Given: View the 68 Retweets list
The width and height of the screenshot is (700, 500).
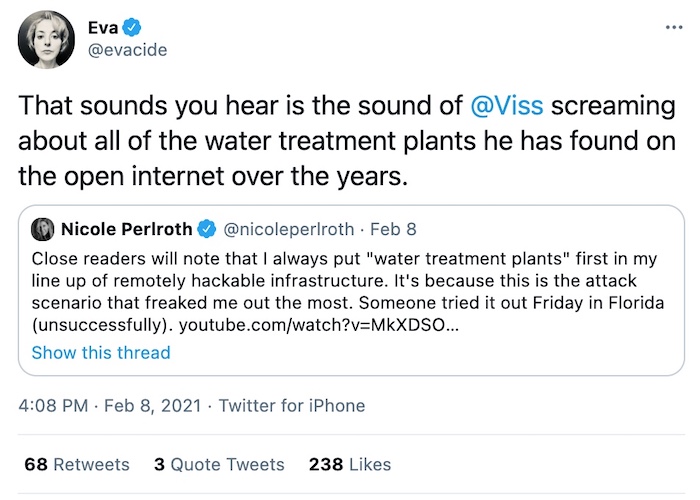Looking at the screenshot, I should click(78, 464).
